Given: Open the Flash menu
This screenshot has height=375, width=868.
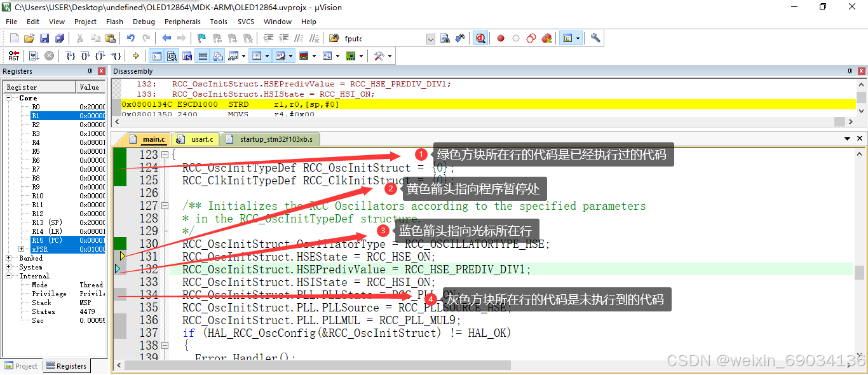Looking at the screenshot, I should pyautogui.click(x=115, y=22).
